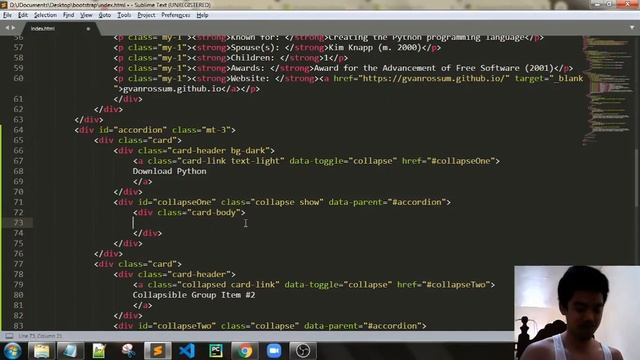Open the Project menu
The height and width of the screenshot is (360, 640).
tap(146, 15)
